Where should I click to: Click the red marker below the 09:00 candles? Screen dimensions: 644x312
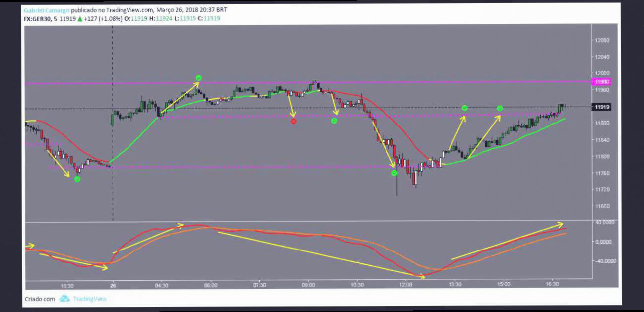click(293, 121)
